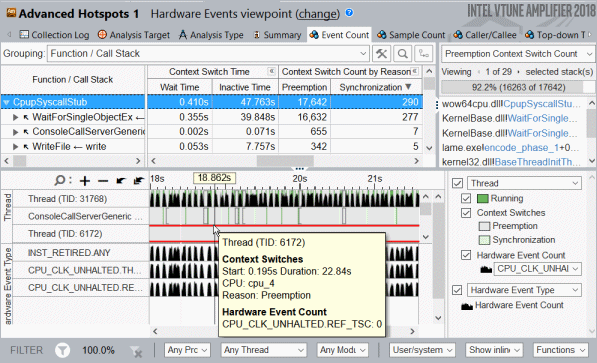Expand the WaitForSingleObjectEx row

[15, 117]
